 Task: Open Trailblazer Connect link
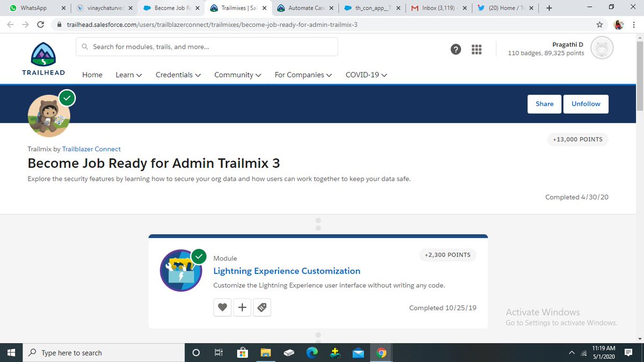pos(91,149)
